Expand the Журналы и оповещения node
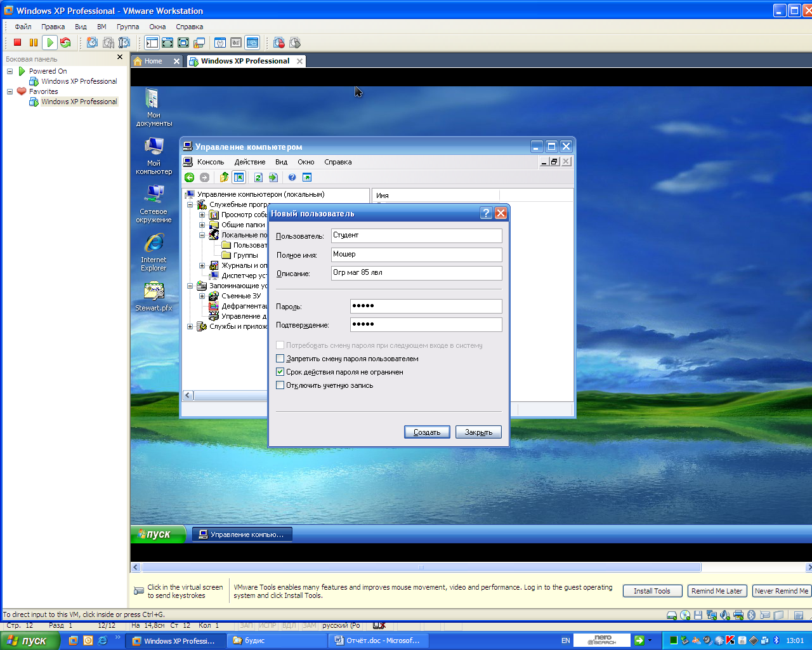This screenshot has width=812, height=650. click(202, 265)
